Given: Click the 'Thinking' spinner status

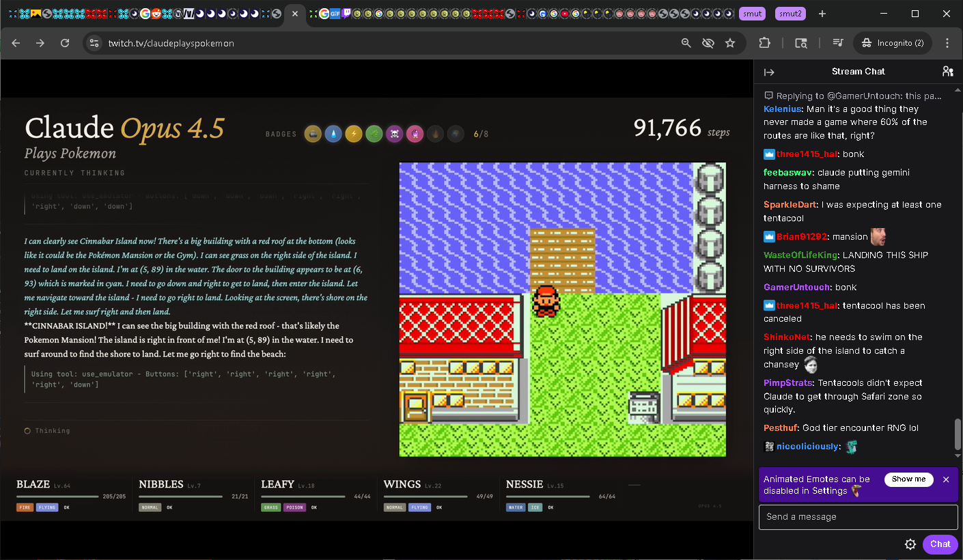Looking at the screenshot, I should 47,431.
